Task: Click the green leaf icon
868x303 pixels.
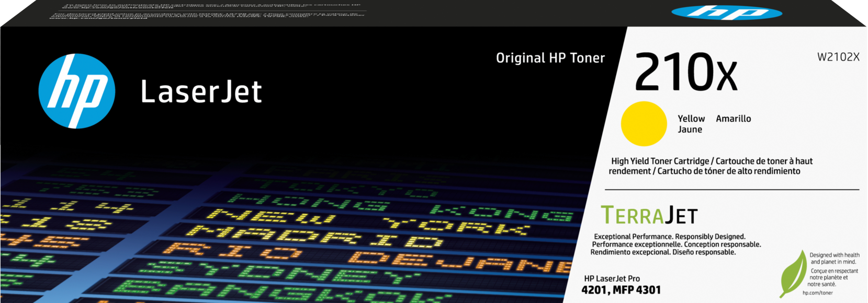Action: (793, 274)
